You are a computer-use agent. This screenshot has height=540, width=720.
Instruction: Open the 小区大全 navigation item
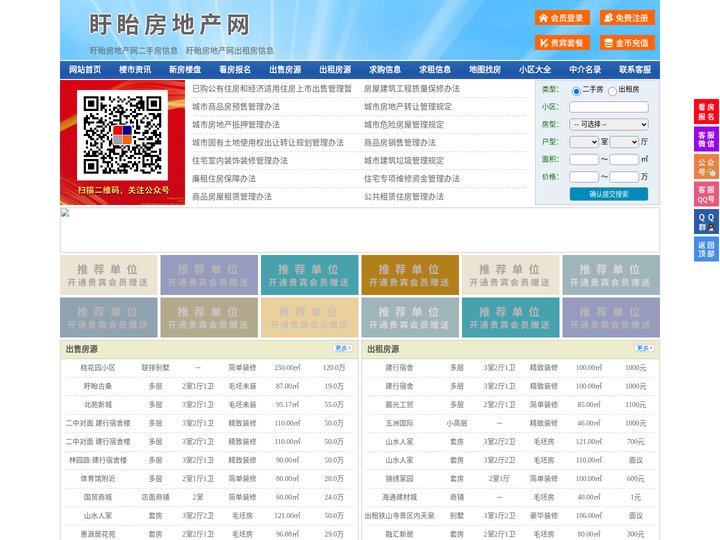[x=535, y=70]
